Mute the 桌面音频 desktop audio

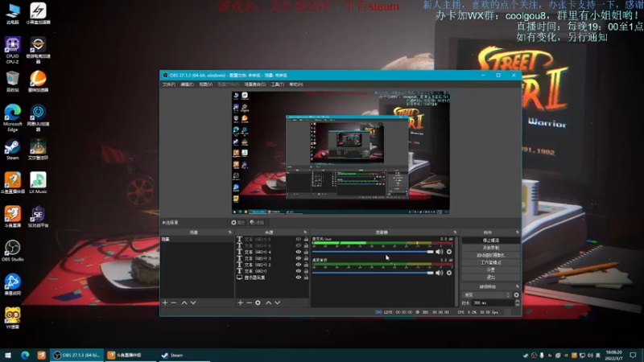439,273
